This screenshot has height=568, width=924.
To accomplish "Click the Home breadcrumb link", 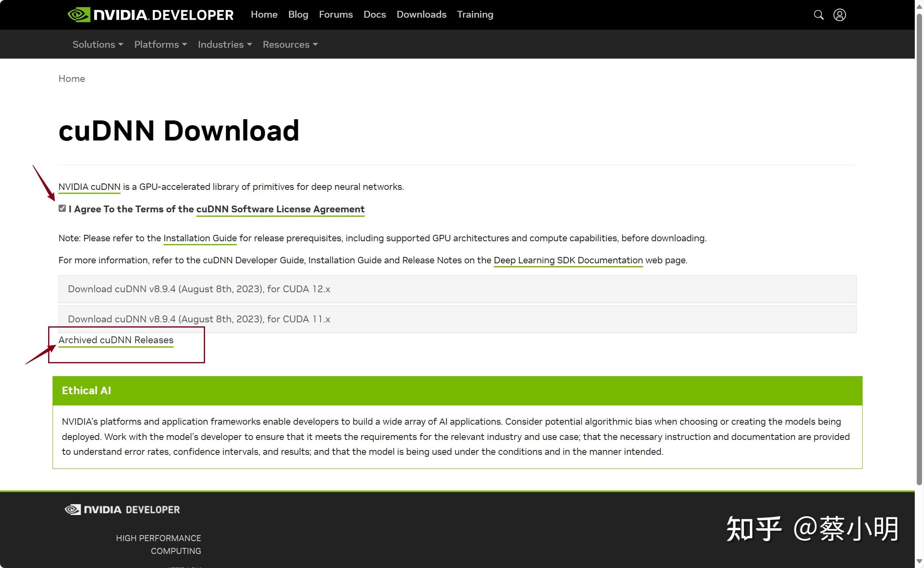I will (72, 79).
